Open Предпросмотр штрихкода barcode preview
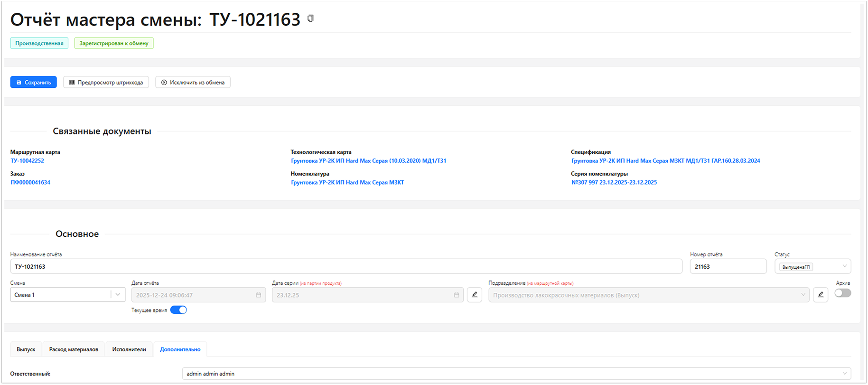 [x=106, y=82]
